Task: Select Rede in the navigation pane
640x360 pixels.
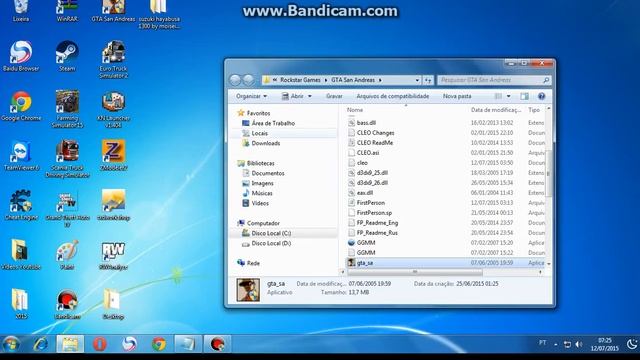Action: (253, 263)
